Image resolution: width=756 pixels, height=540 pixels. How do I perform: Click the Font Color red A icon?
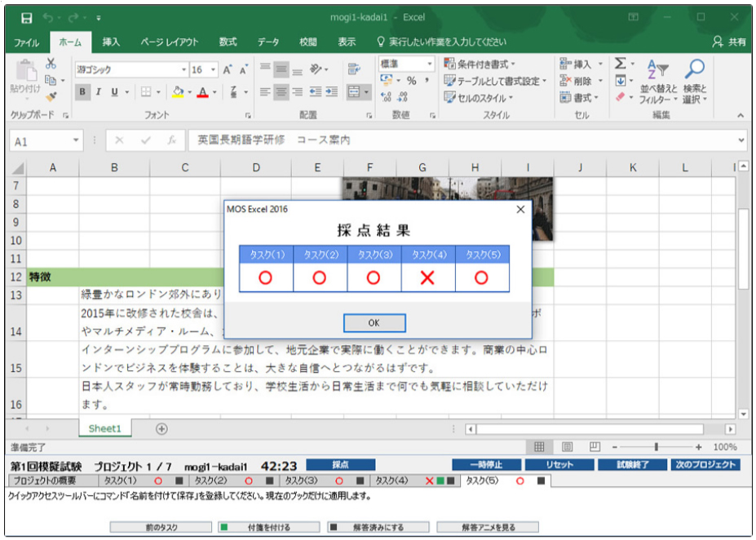pos(203,91)
